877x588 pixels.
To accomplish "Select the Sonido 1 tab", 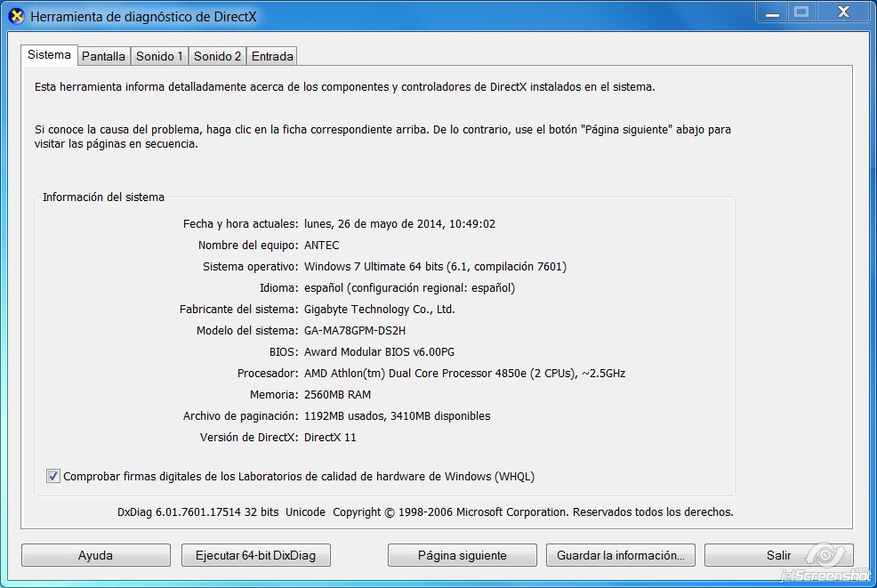I will coord(159,56).
